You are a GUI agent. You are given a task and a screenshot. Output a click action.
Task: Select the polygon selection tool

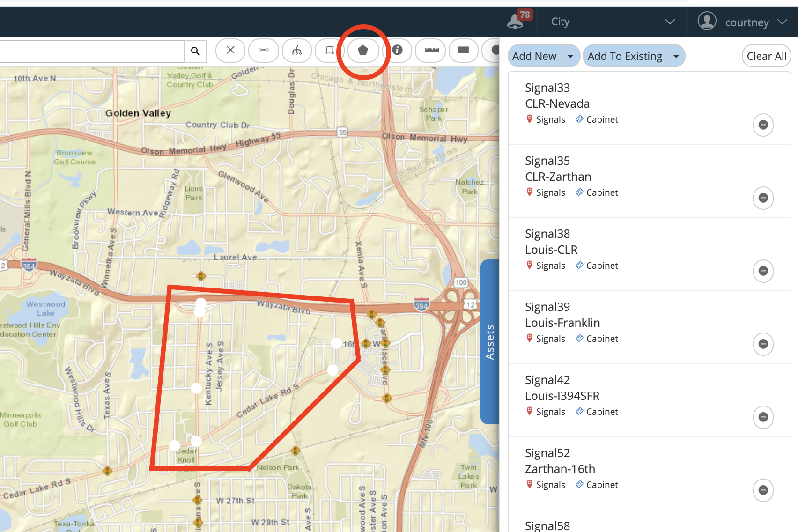pos(363,50)
